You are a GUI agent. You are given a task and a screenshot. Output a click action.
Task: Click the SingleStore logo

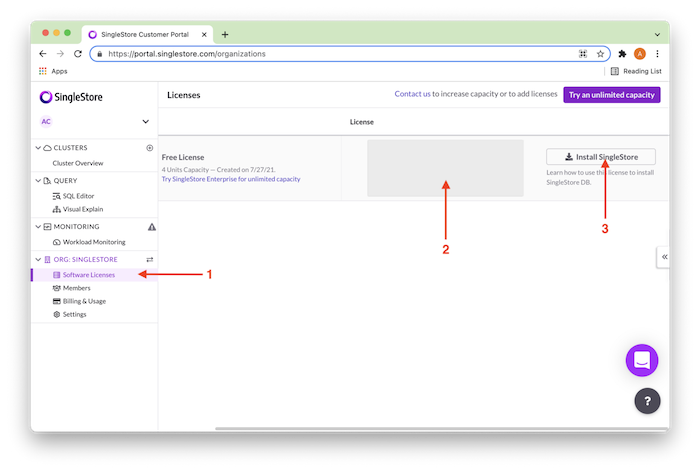click(x=71, y=97)
